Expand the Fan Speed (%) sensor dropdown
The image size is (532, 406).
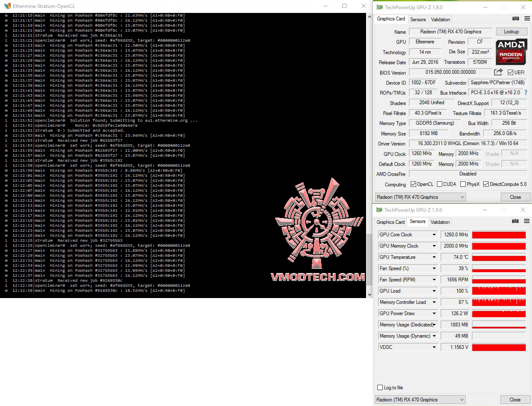click(434, 268)
